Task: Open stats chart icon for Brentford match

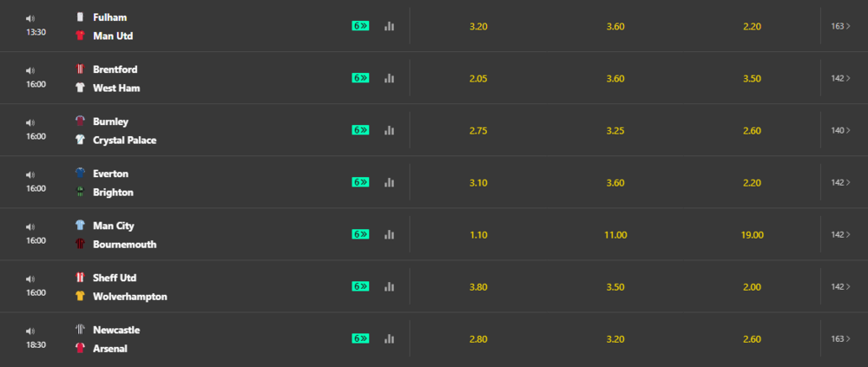Action: 389,78
